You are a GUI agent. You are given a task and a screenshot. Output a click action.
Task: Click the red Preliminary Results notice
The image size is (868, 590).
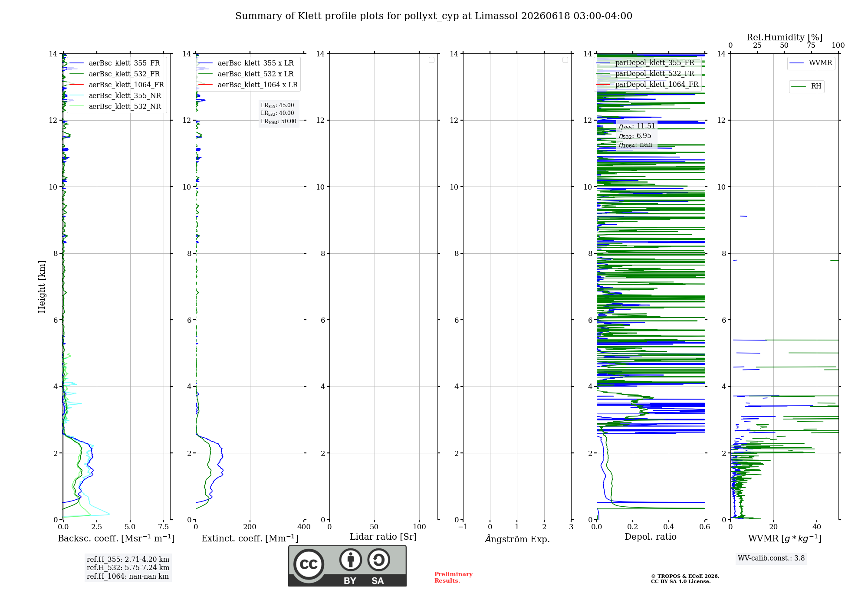click(x=454, y=577)
